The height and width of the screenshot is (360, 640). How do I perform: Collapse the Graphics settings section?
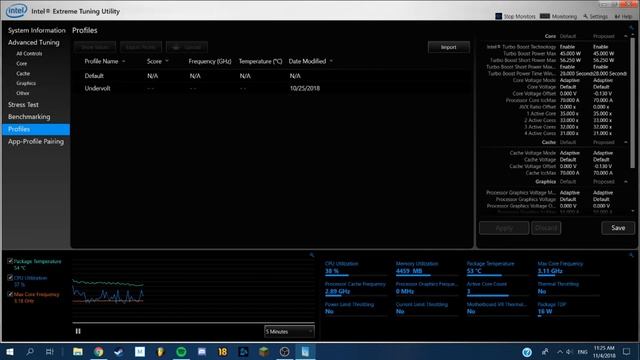tap(626, 182)
